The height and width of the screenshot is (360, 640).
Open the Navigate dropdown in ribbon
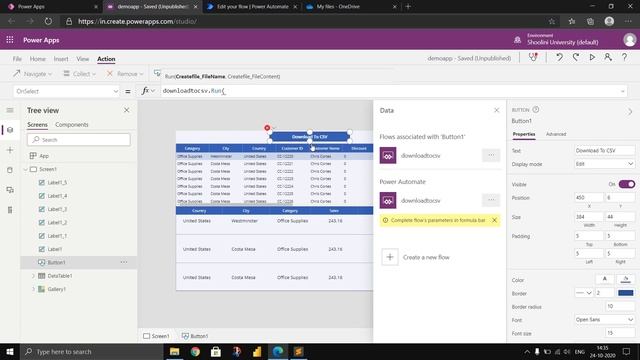coord(33,74)
